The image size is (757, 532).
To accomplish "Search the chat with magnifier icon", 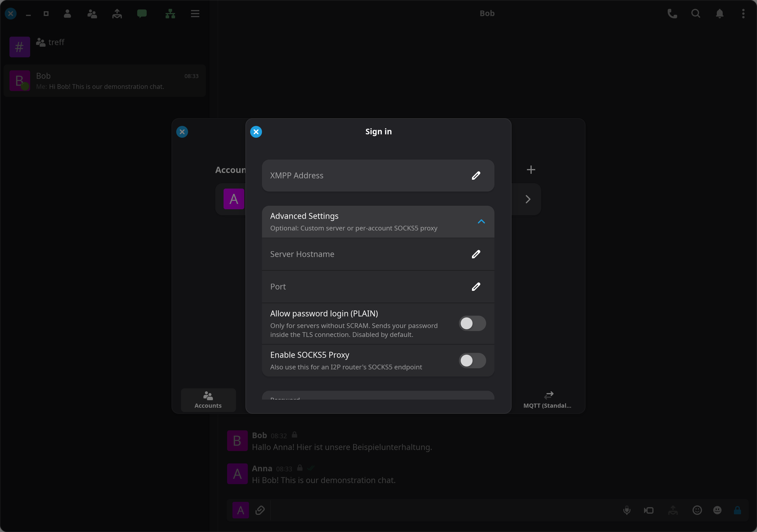I will coord(696,14).
